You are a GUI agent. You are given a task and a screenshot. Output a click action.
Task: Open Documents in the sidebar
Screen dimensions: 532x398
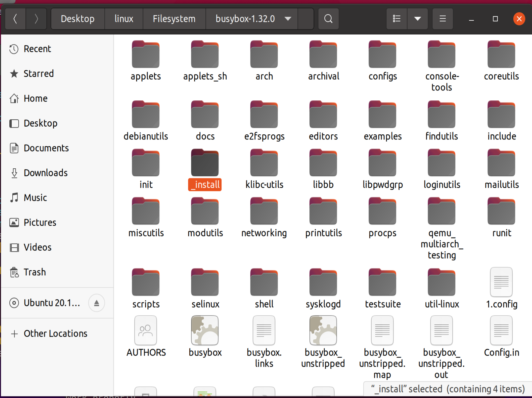(x=57, y=148)
